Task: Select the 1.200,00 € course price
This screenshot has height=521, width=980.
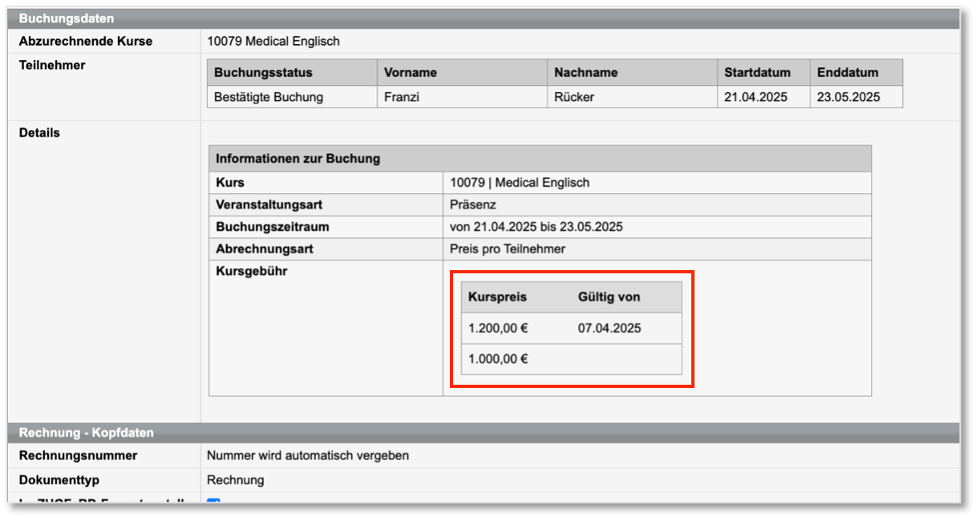Action: click(498, 328)
